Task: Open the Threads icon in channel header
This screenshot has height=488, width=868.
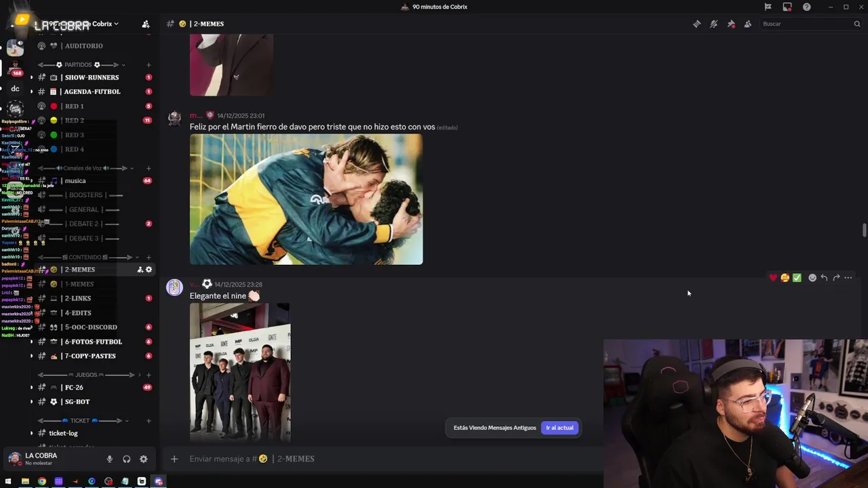Action: [696, 24]
